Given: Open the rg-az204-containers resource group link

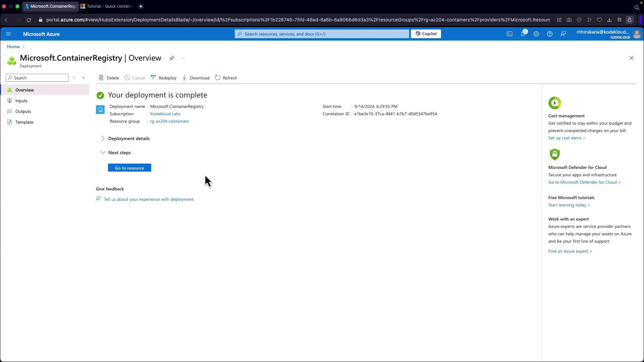Looking at the screenshot, I should pos(169,121).
